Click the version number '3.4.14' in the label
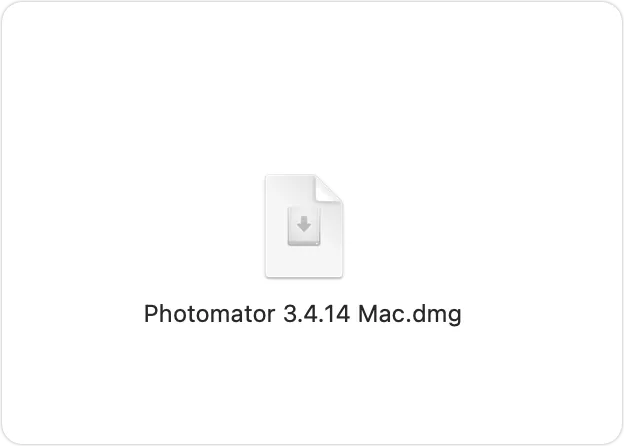The height and width of the screenshot is (446, 624). click(317, 314)
